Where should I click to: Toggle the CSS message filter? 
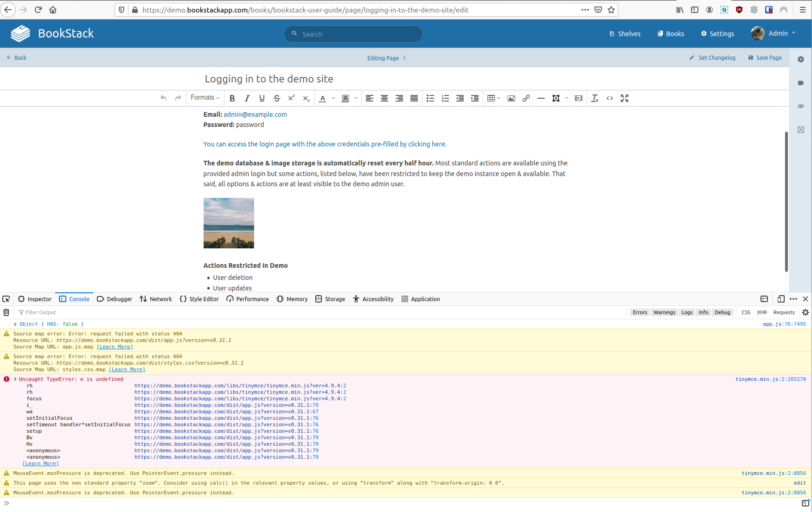(x=746, y=312)
